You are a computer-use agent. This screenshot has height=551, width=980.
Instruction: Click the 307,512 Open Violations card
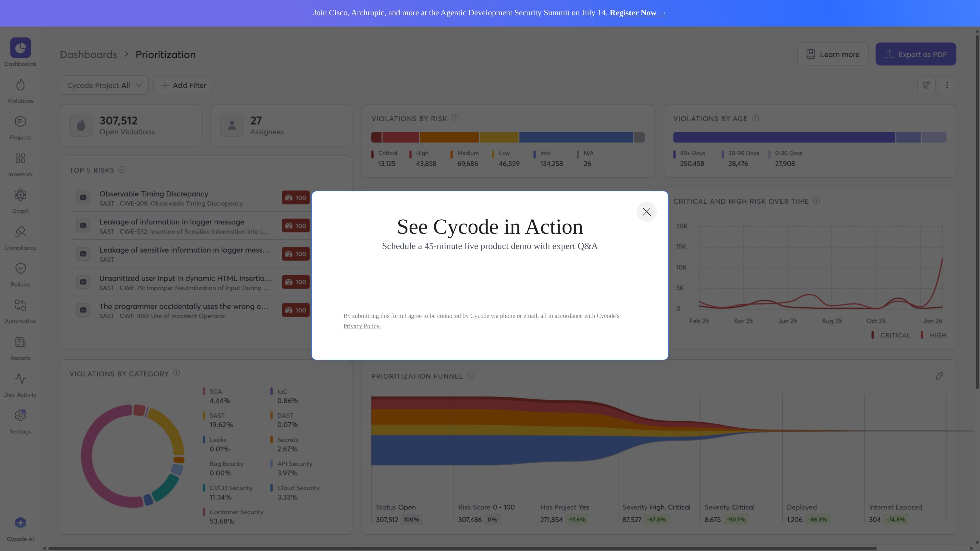coord(130,125)
